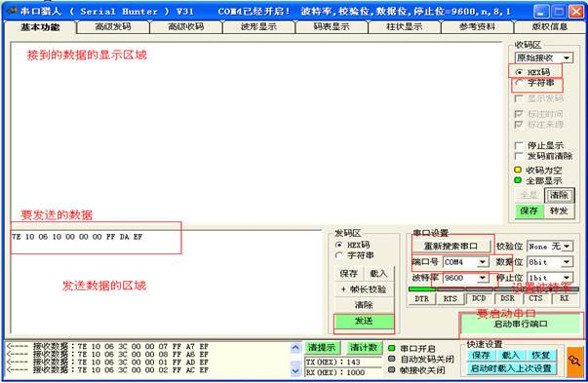Switch to the 高级发码 tab
The width and height of the screenshot is (588, 383).
[x=113, y=27]
